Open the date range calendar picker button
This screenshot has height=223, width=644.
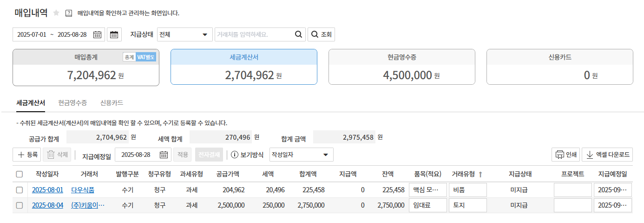coord(114,34)
